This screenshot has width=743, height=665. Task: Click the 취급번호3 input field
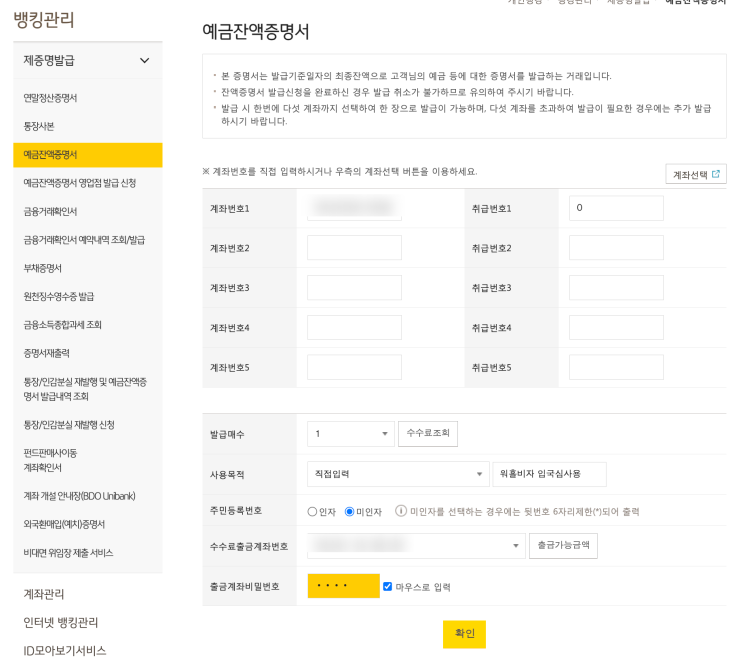[616, 288]
